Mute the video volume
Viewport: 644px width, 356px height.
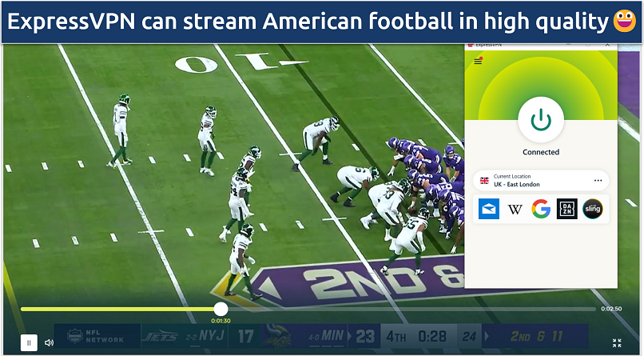tap(49, 342)
